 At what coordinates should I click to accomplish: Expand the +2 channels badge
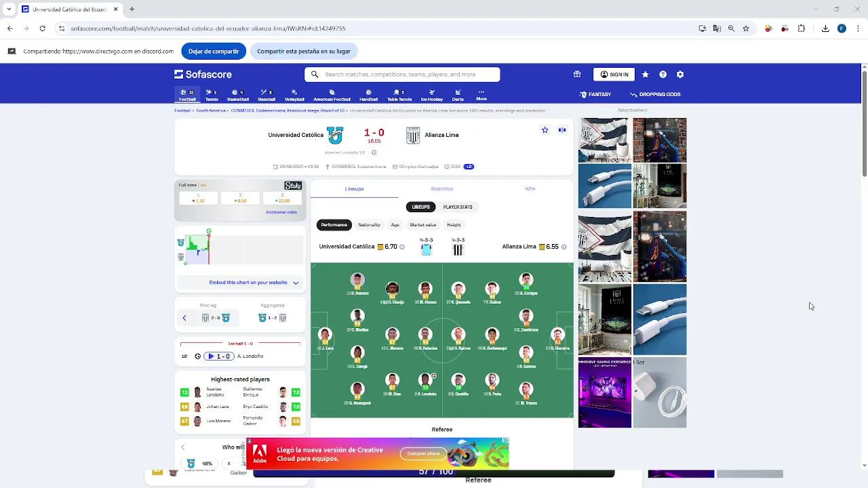click(x=469, y=167)
